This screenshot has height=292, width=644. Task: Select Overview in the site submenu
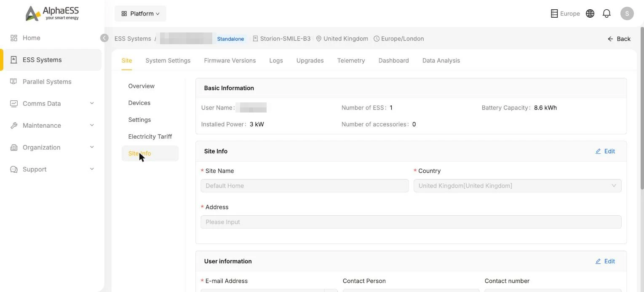coord(150,86)
